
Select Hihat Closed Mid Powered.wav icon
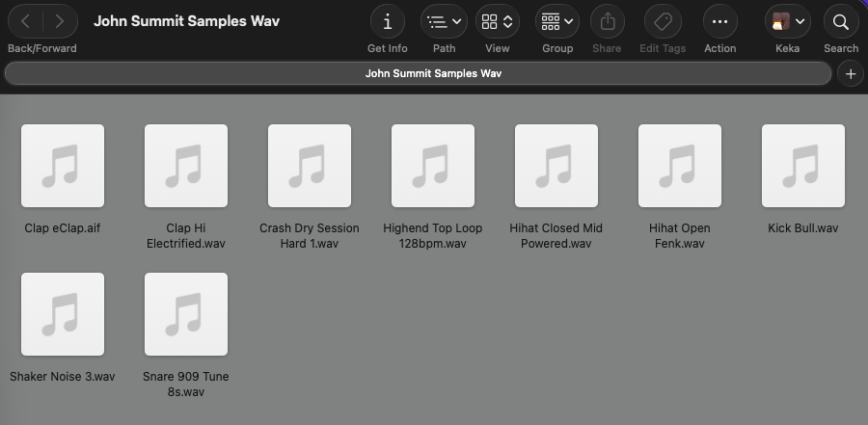[x=556, y=166]
